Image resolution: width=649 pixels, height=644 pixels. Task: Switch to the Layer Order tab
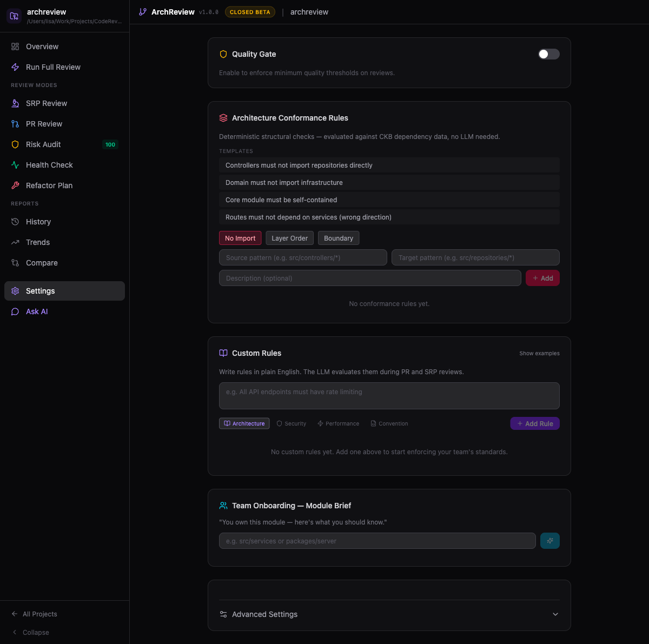pos(289,238)
